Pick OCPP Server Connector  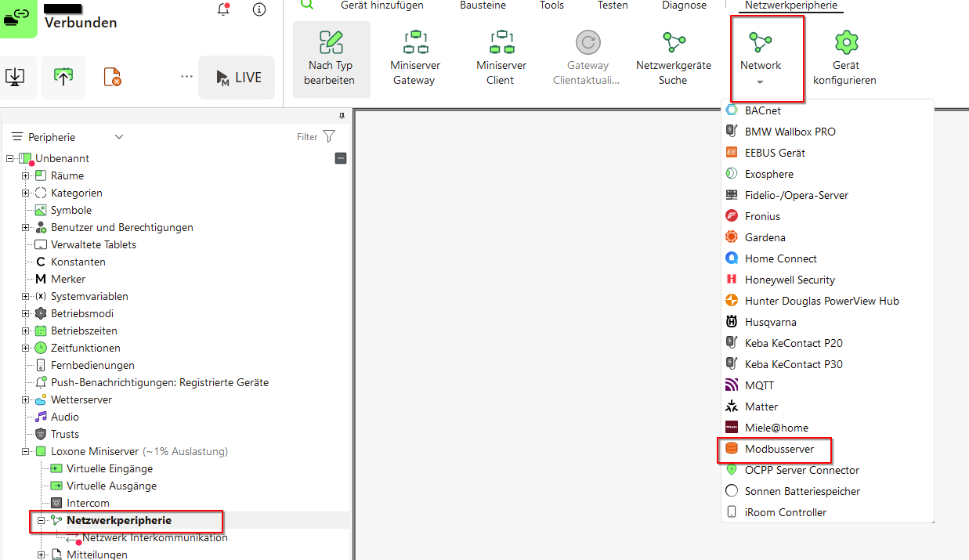coord(827,470)
